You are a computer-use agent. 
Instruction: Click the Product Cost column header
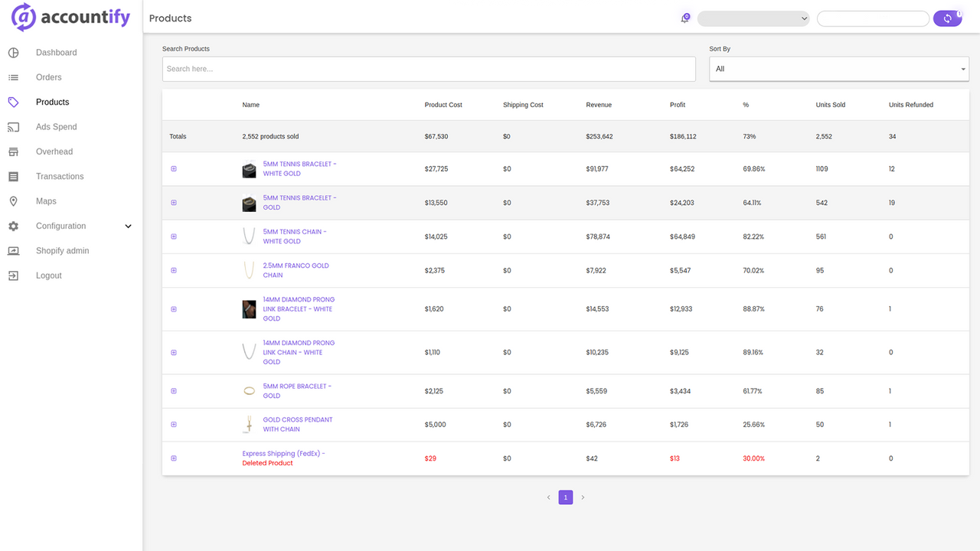pyautogui.click(x=443, y=105)
